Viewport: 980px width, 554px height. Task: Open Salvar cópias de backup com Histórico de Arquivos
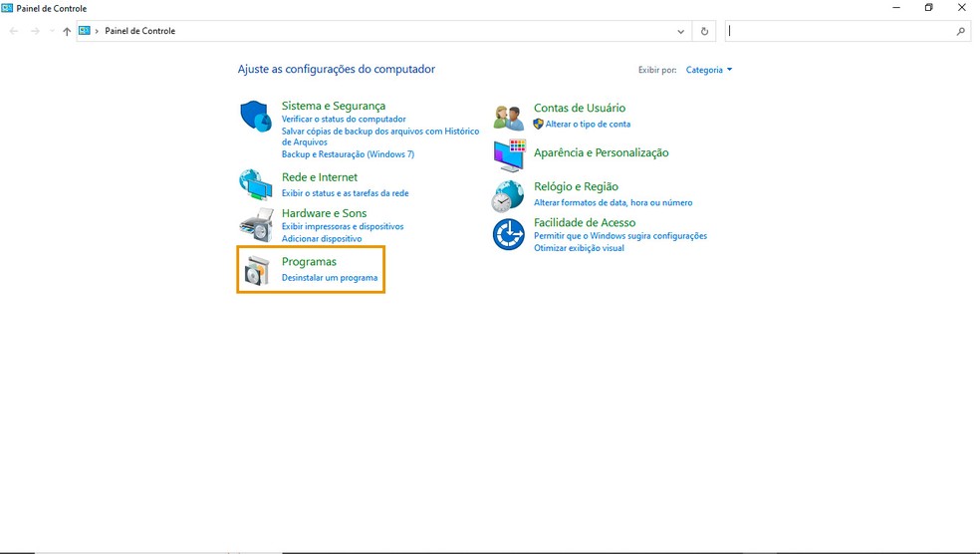pyautogui.click(x=380, y=137)
